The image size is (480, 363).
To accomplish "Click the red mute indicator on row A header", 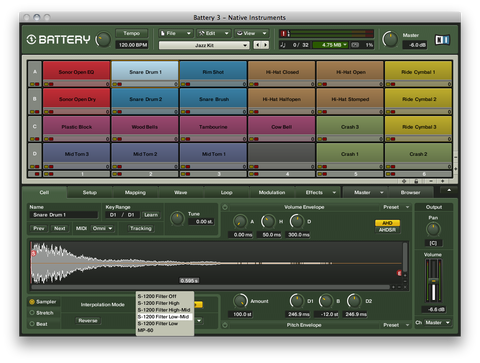I will point(36,84).
